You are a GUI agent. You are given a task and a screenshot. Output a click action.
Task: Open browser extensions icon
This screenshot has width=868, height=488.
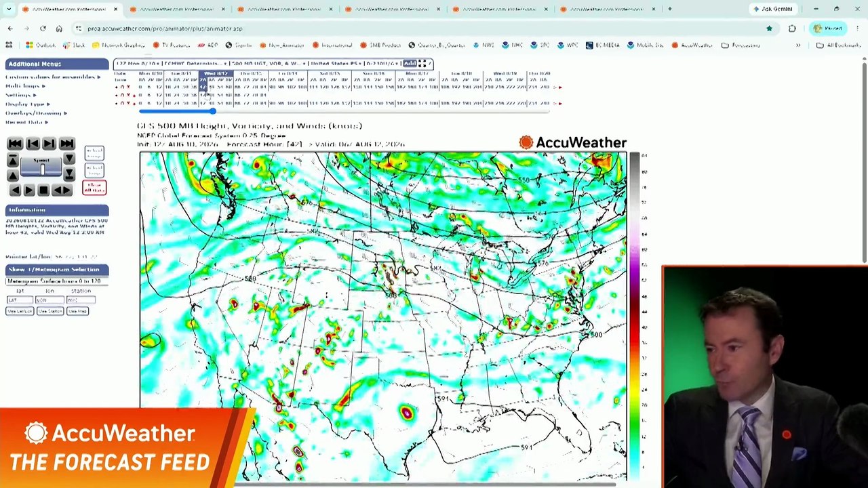point(792,28)
